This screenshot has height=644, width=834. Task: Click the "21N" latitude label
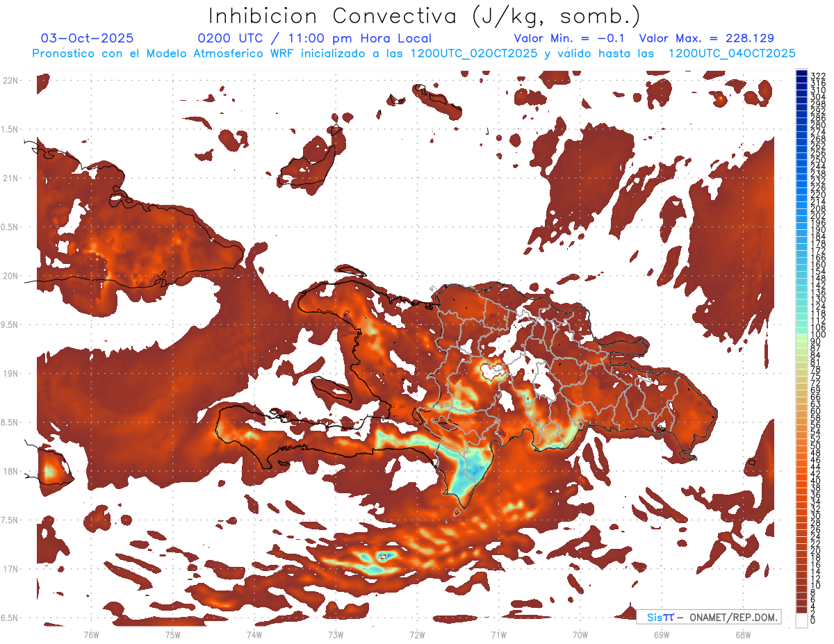pos(10,178)
